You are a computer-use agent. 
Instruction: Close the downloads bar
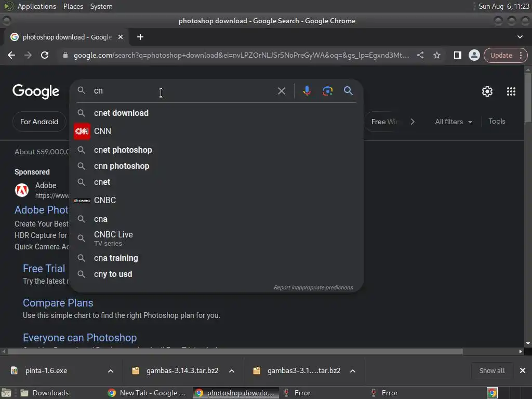[x=523, y=370]
